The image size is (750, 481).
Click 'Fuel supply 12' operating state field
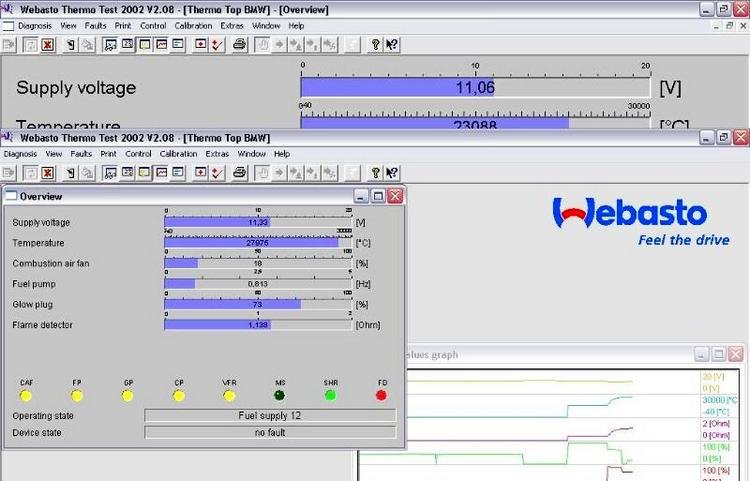[x=270, y=415]
